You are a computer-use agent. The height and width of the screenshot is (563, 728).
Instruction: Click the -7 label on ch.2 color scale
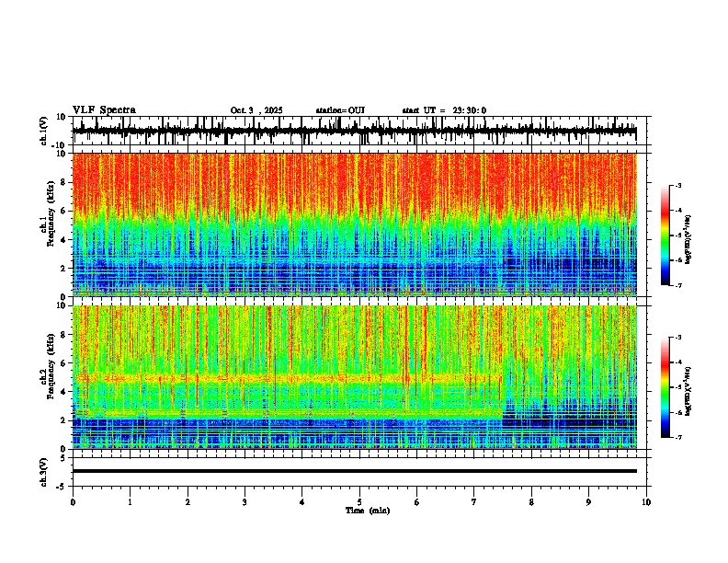coord(677,437)
